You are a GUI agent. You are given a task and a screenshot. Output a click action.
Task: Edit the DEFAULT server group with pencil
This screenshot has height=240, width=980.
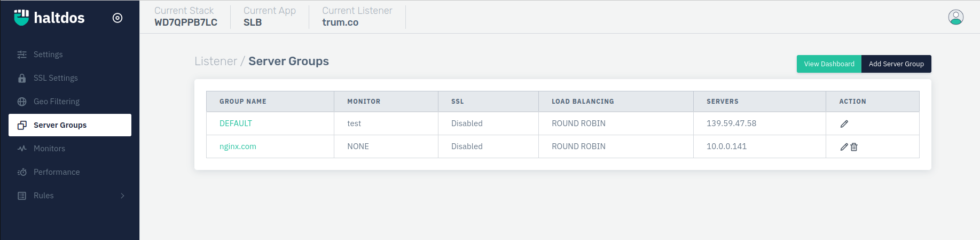coord(844,123)
